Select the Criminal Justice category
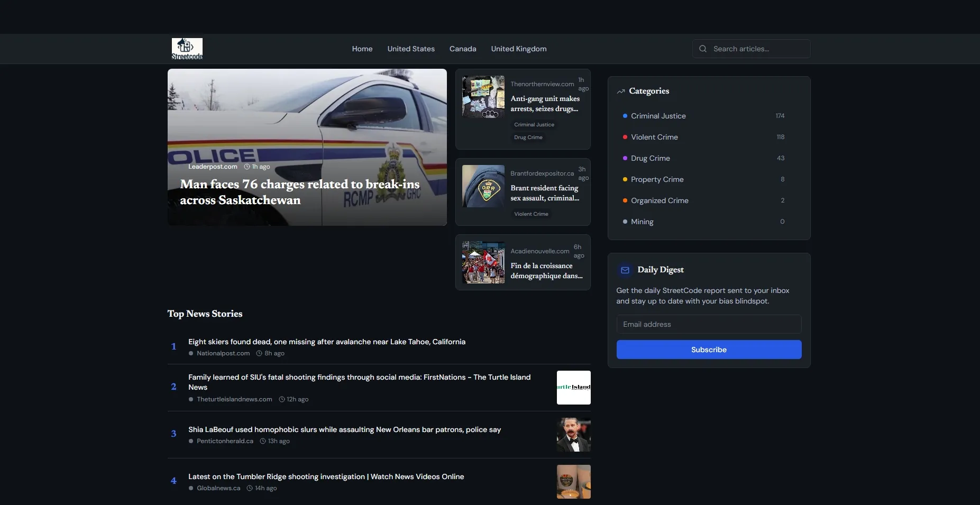The width and height of the screenshot is (980, 505). (658, 116)
